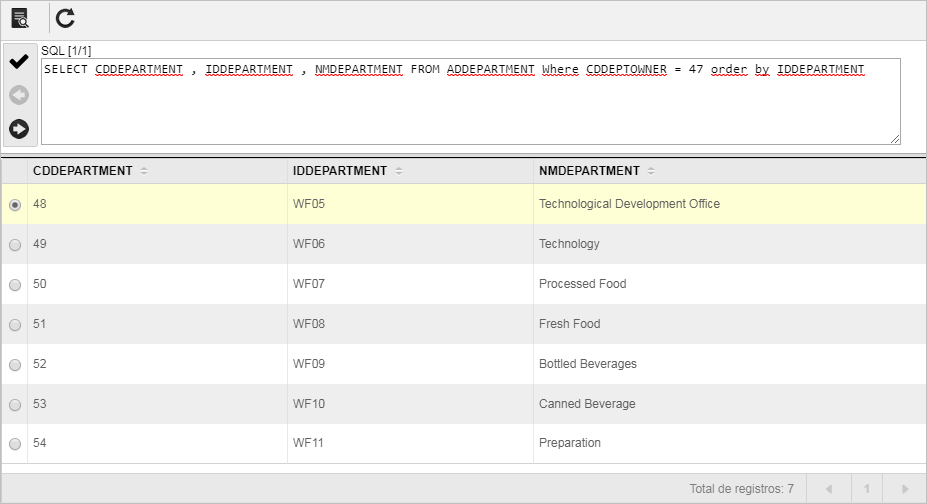927x504 pixels.
Task: Click the Canned Beverage row
Action: click(464, 404)
